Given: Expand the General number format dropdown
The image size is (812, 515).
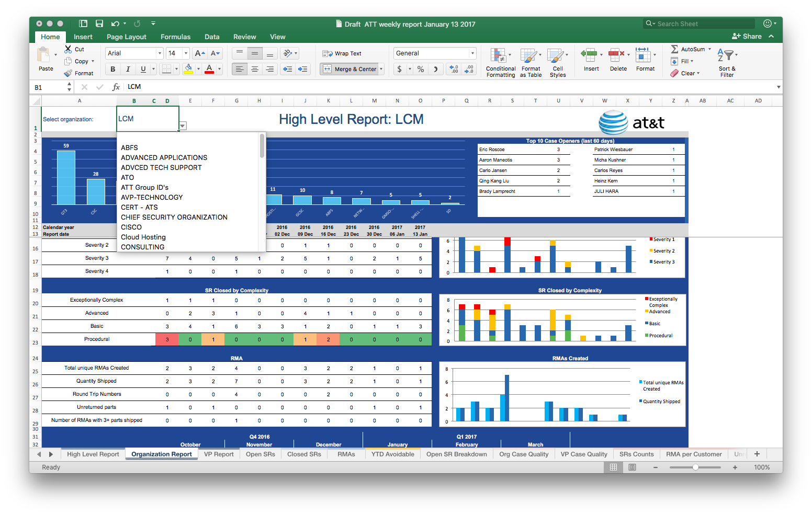Looking at the screenshot, I should click(x=472, y=53).
